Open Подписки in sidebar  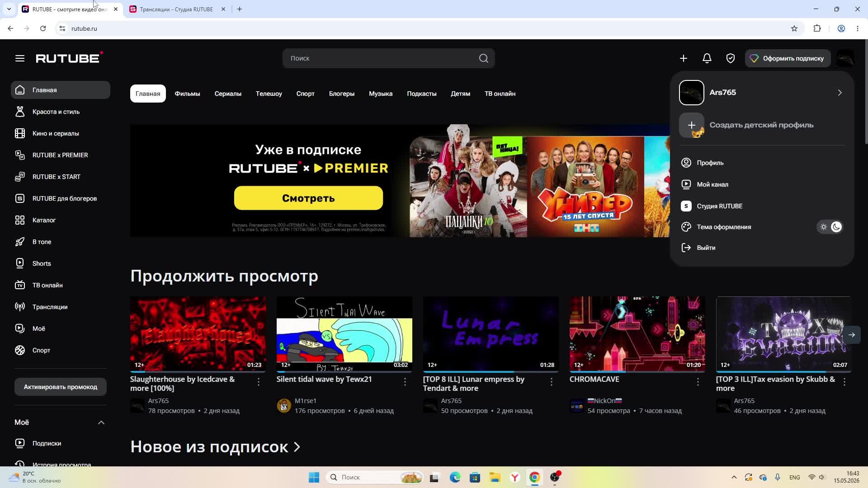(x=61, y=443)
